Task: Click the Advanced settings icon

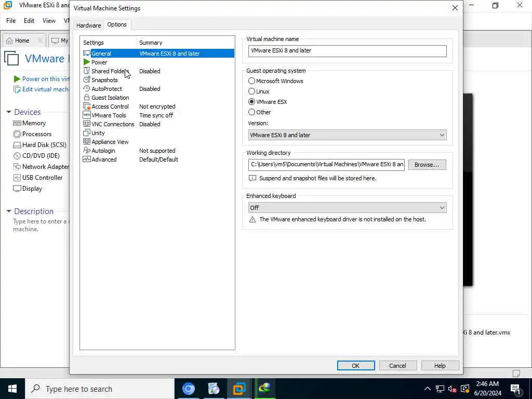Action: [87, 159]
